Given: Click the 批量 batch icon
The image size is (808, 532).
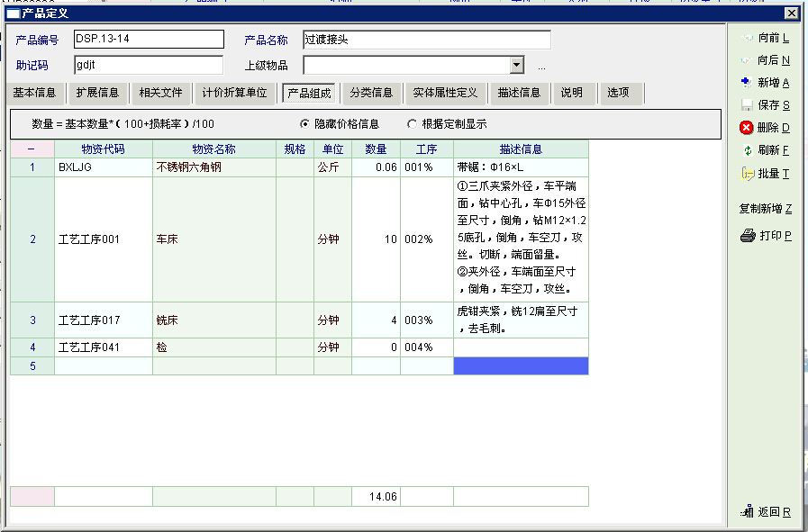Looking at the screenshot, I should point(746,173).
